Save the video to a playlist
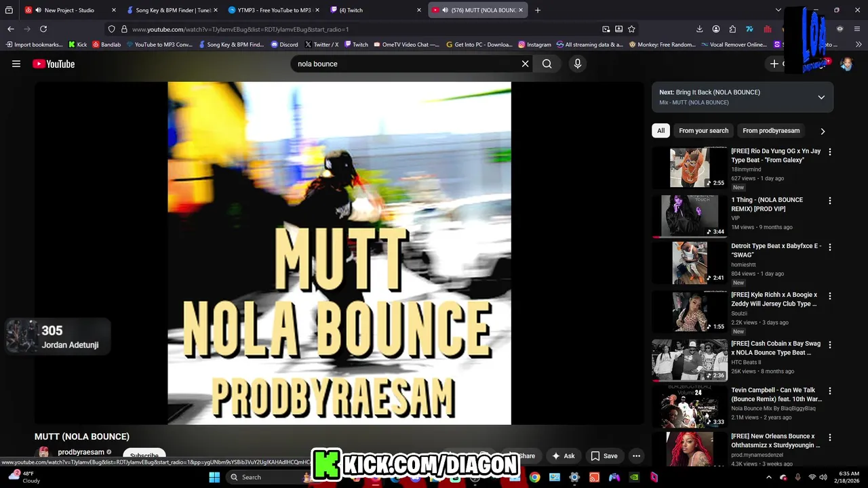Image resolution: width=868 pixels, height=488 pixels. click(x=604, y=456)
